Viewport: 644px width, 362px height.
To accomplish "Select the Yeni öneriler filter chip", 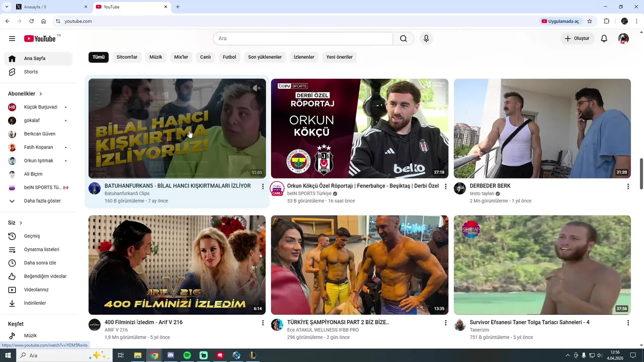I will coord(339,57).
